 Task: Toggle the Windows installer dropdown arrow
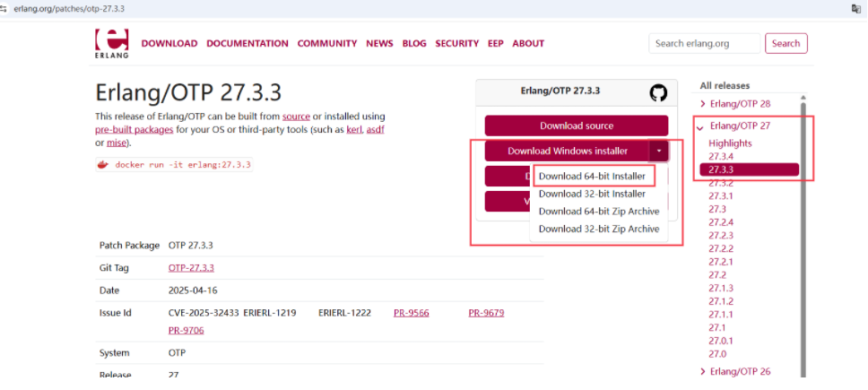coord(659,151)
